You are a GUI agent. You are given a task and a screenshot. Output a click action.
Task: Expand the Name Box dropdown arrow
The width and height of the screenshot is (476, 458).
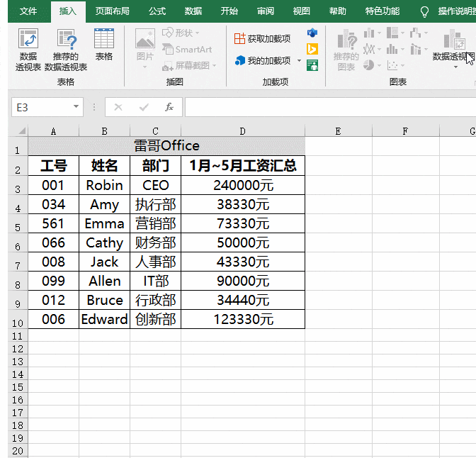click(76, 106)
